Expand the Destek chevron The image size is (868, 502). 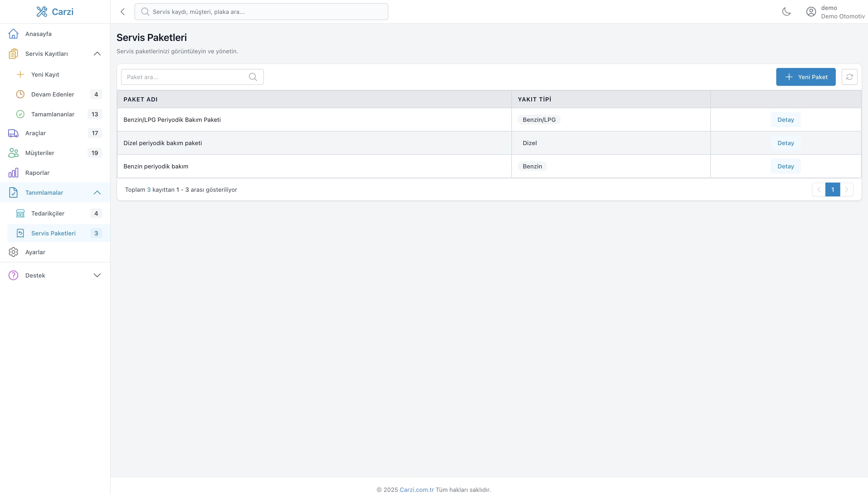pos(97,275)
